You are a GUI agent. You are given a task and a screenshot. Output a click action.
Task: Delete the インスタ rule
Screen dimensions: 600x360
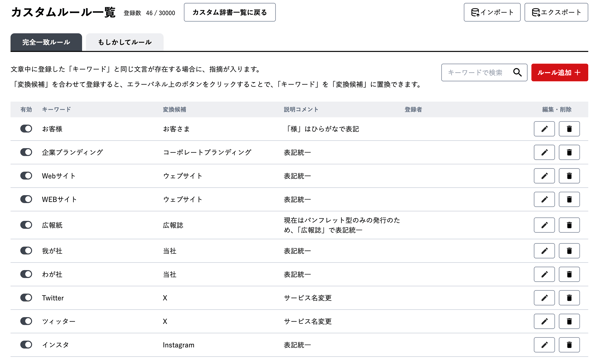[x=569, y=345]
